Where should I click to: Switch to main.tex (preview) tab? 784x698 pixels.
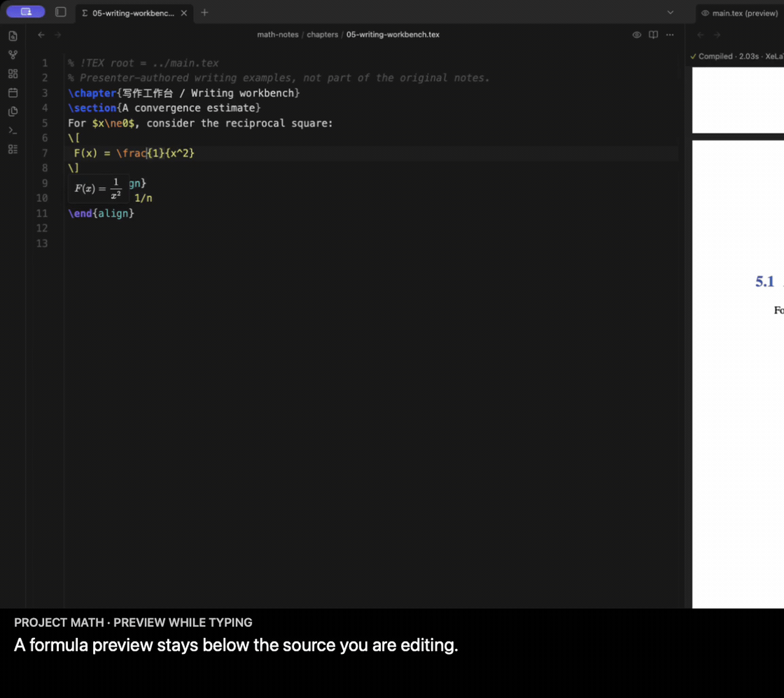740,13
